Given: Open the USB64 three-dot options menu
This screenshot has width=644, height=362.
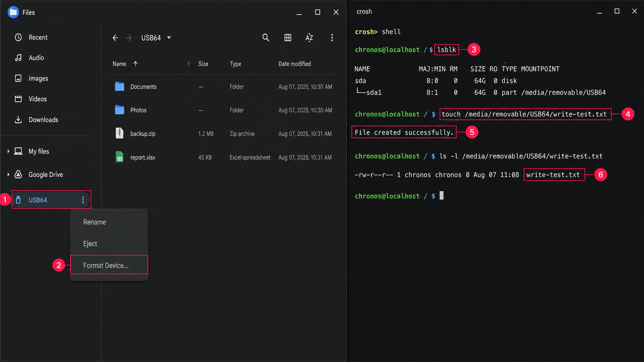Looking at the screenshot, I should (x=83, y=200).
